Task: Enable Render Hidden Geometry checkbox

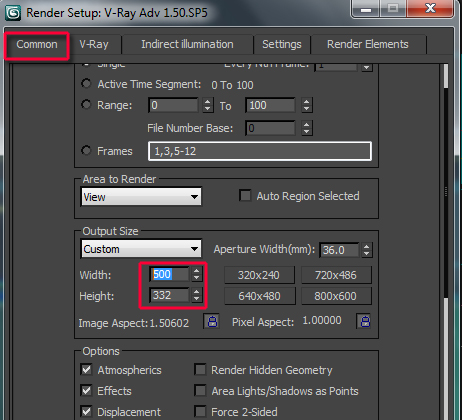Action: tap(200, 370)
